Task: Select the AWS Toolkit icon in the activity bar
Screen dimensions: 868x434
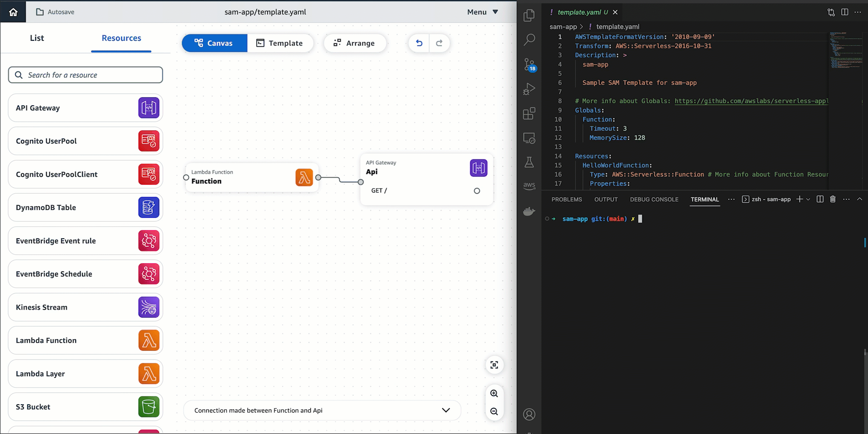Action: 529,185
